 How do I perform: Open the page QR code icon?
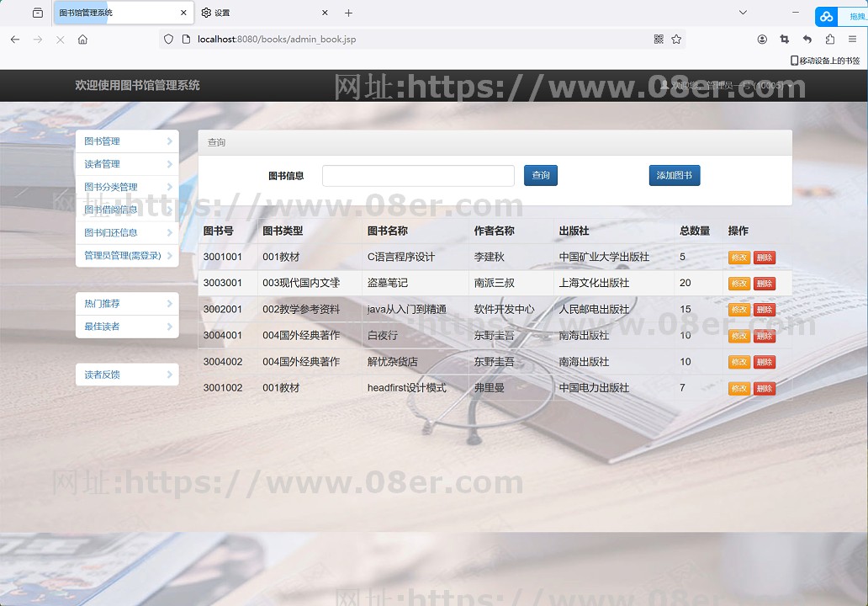pos(659,40)
